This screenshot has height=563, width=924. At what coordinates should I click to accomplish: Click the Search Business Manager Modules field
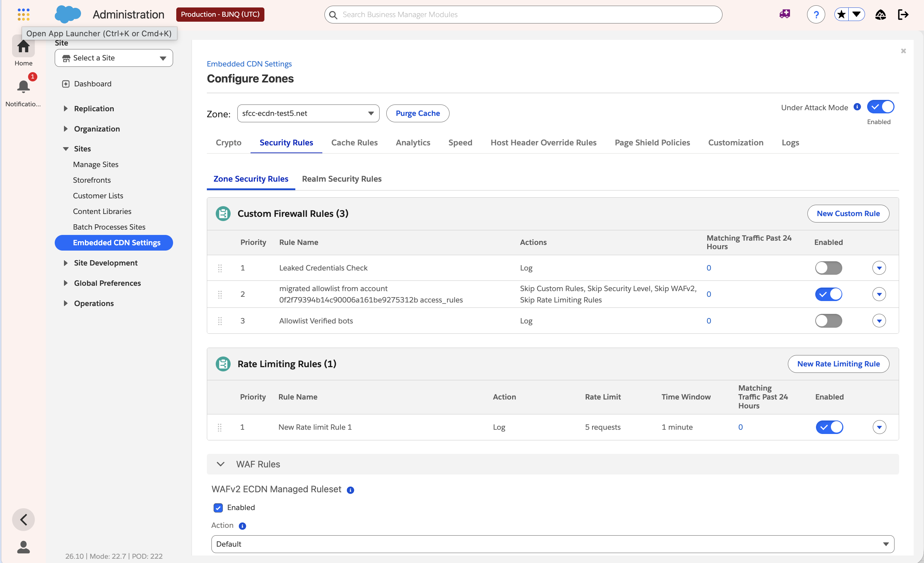click(x=523, y=15)
